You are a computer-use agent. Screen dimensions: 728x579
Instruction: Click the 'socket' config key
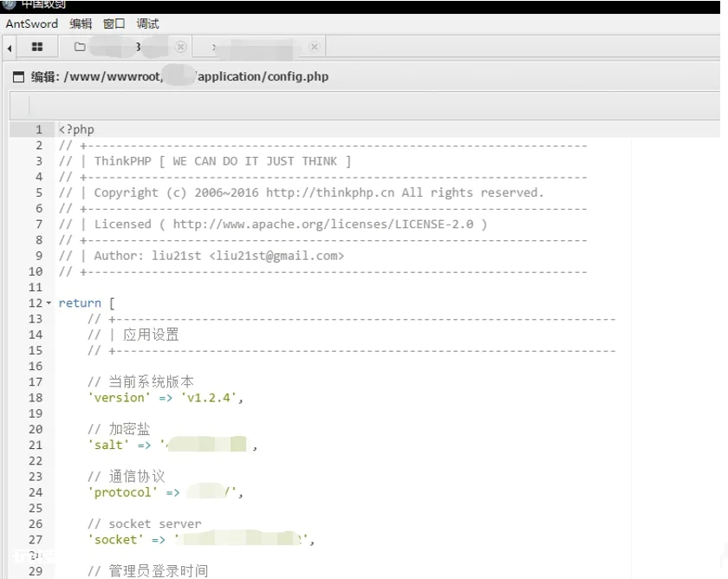(x=115, y=540)
